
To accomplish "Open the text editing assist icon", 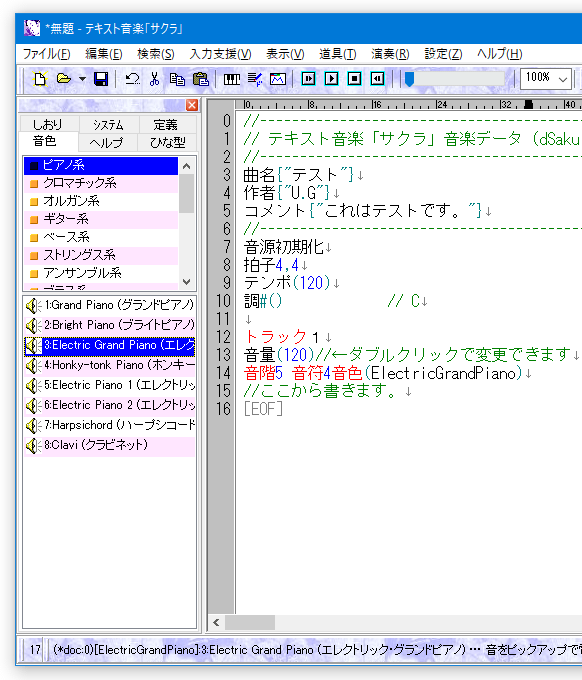I will [x=255, y=79].
